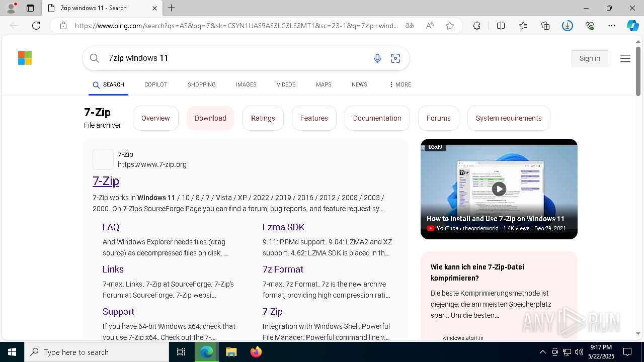Screen dimensions: 644x362
Task: Open the Favorites list
Action: pos(523,26)
